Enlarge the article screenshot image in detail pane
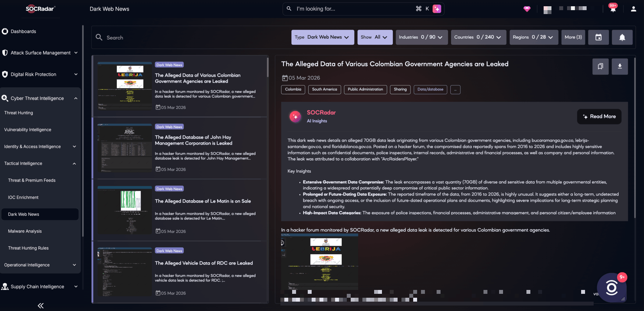 pos(319,262)
